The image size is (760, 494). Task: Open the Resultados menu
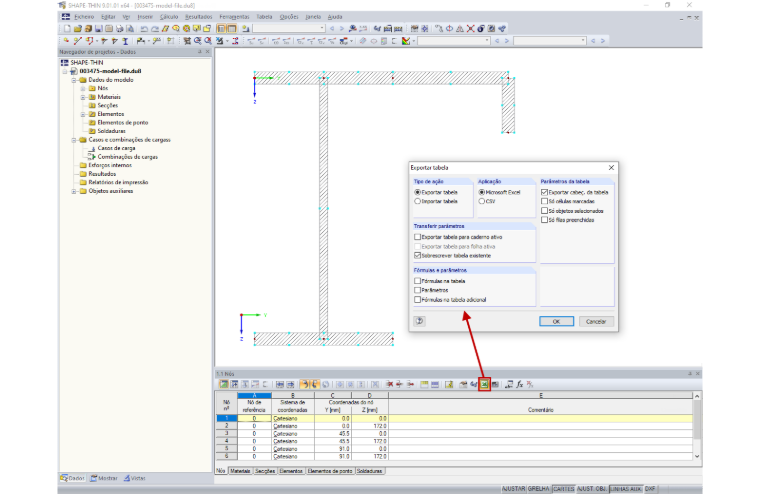pyautogui.click(x=199, y=17)
